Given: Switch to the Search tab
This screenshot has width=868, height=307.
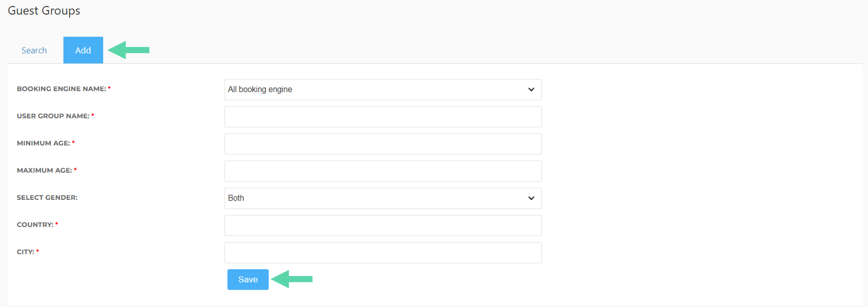Looking at the screenshot, I should [x=34, y=50].
